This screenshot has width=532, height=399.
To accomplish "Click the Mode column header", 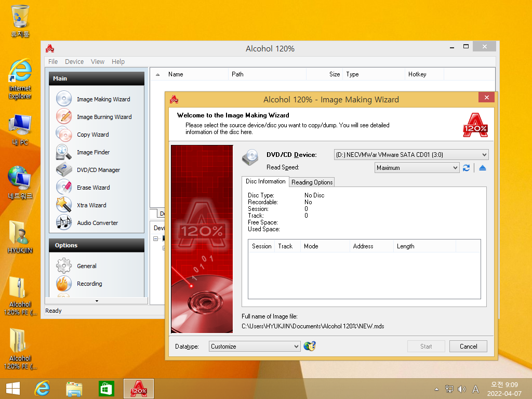I will (325, 246).
